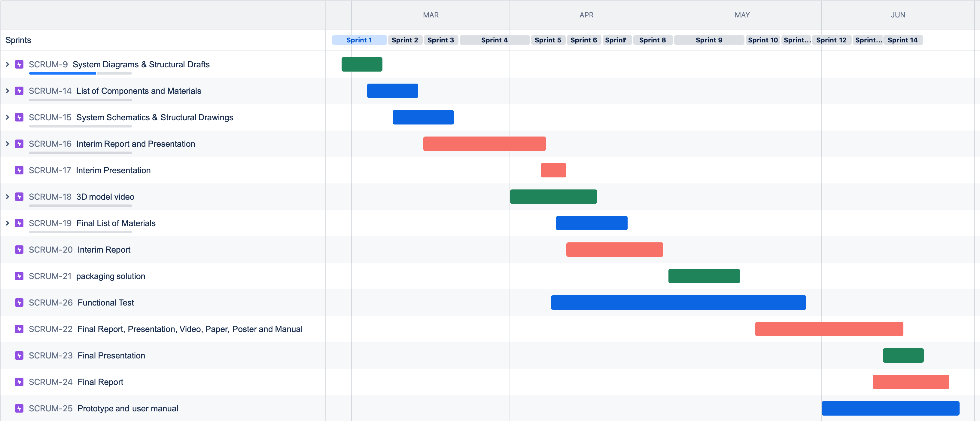
Task: Click the epic icon next to SCRUM-24
Action: (x=19, y=382)
